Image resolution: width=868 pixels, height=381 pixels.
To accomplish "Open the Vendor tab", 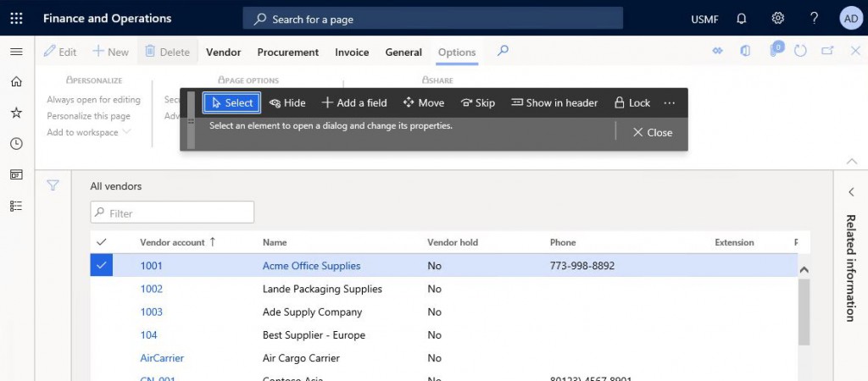I will click(223, 52).
